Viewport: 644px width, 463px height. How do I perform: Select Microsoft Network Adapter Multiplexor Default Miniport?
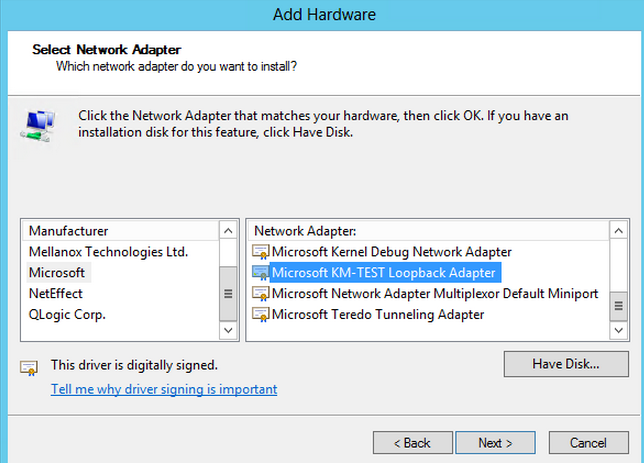click(x=435, y=294)
